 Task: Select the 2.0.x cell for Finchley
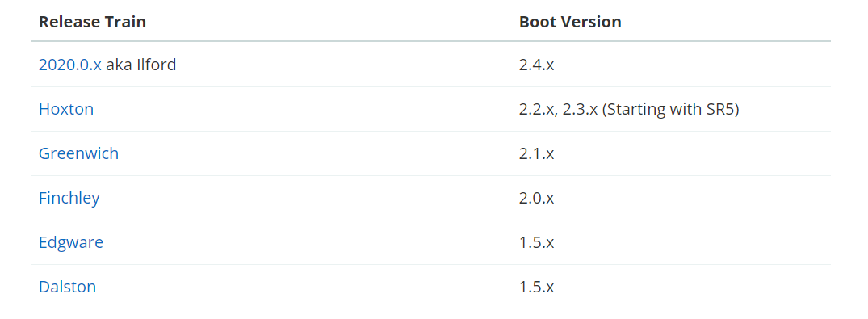(x=536, y=198)
